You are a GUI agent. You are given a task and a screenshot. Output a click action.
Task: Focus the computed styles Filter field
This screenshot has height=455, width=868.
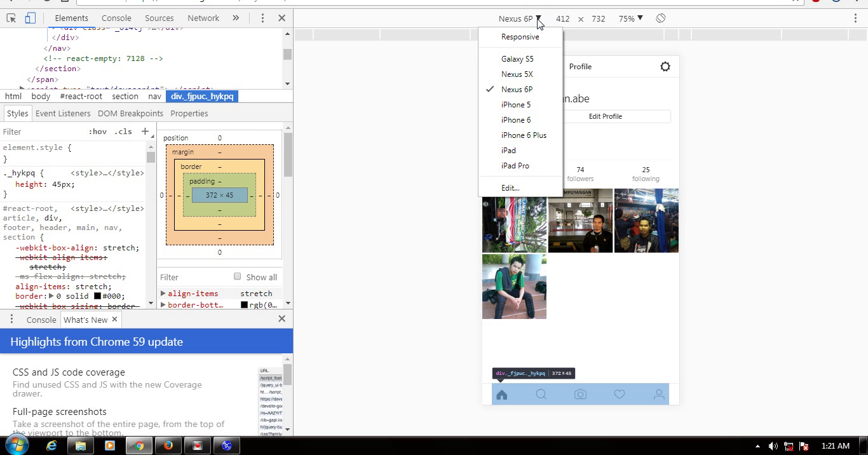coord(194,277)
